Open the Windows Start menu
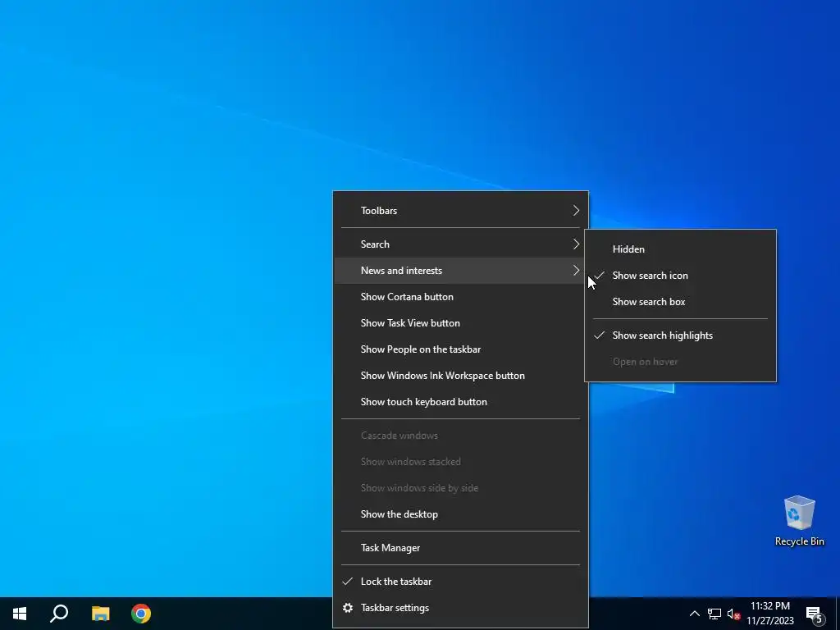The width and height of the screenshot is (840, 630). (20, 614)
